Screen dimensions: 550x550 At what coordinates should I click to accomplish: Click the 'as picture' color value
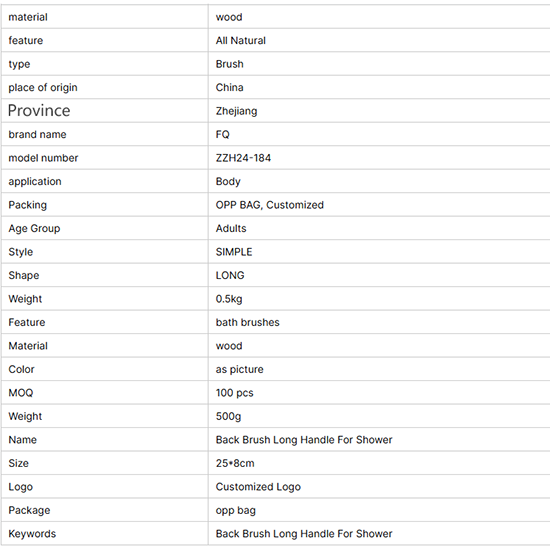(x=239, y=369)
